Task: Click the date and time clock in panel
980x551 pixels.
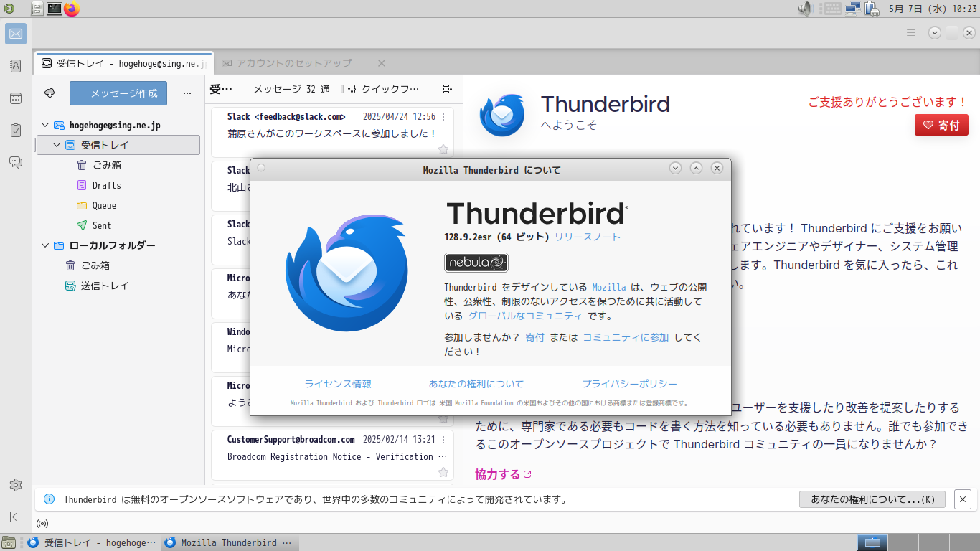Action: tap(933, 9)
